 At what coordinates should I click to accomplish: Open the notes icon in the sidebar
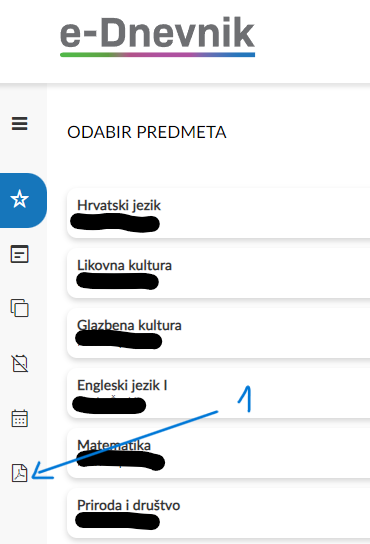tap(19, 254)
